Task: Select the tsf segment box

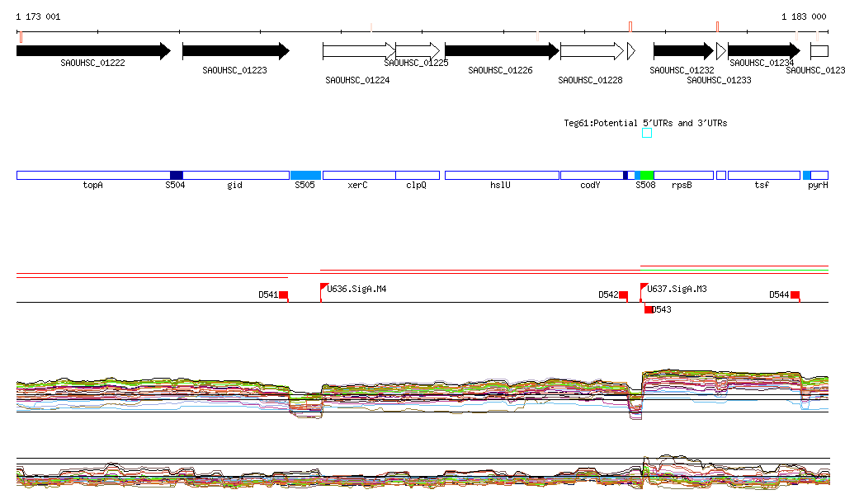Action: click(764, 175)
